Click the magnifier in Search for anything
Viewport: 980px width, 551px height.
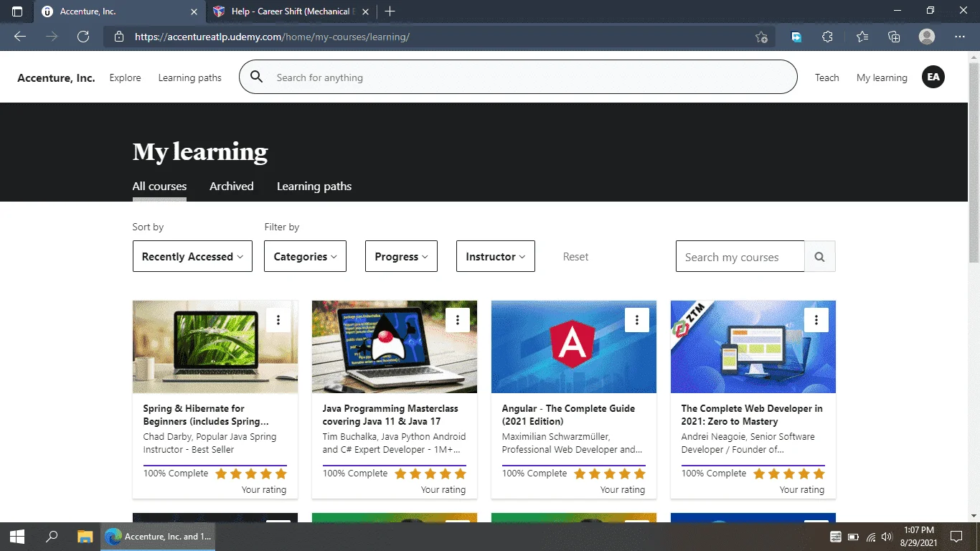click(257, 77)
